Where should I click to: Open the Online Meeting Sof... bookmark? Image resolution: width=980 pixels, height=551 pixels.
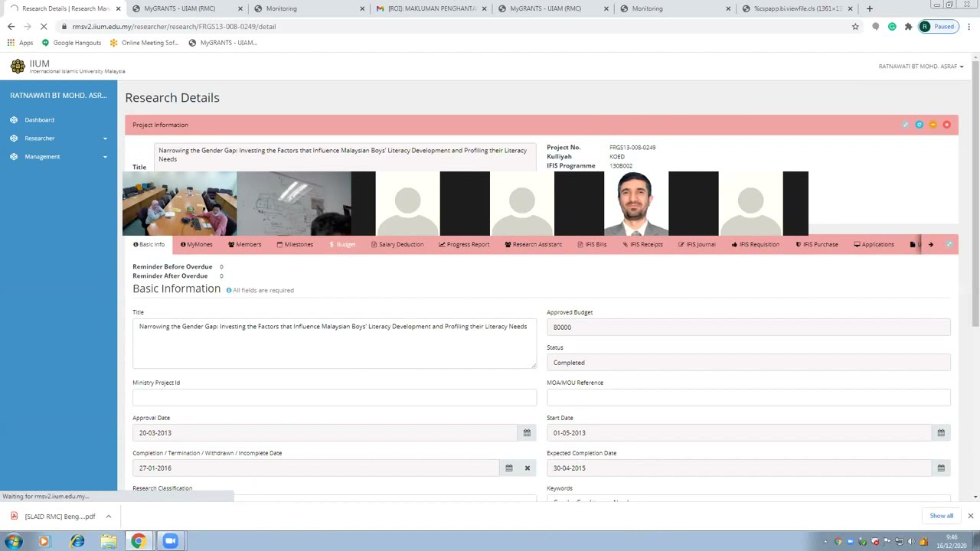click(x=144, y=43)
